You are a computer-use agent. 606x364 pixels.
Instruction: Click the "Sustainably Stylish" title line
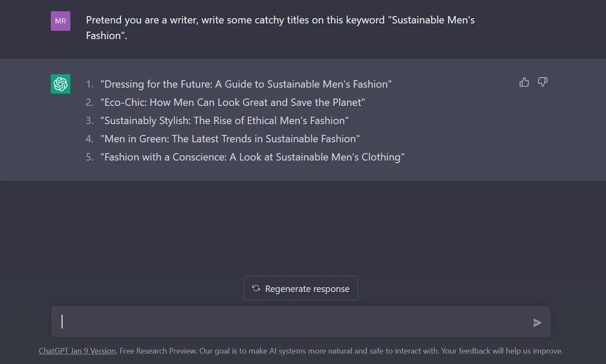(224, 121)
